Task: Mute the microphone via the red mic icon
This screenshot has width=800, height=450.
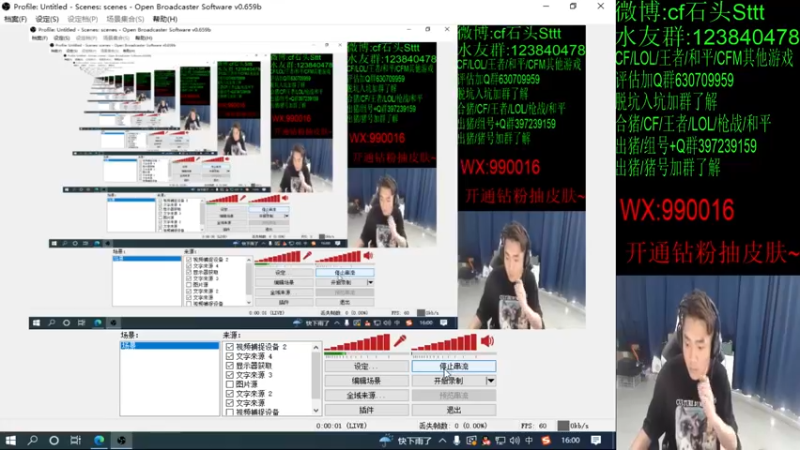Action: pos(400,341)
